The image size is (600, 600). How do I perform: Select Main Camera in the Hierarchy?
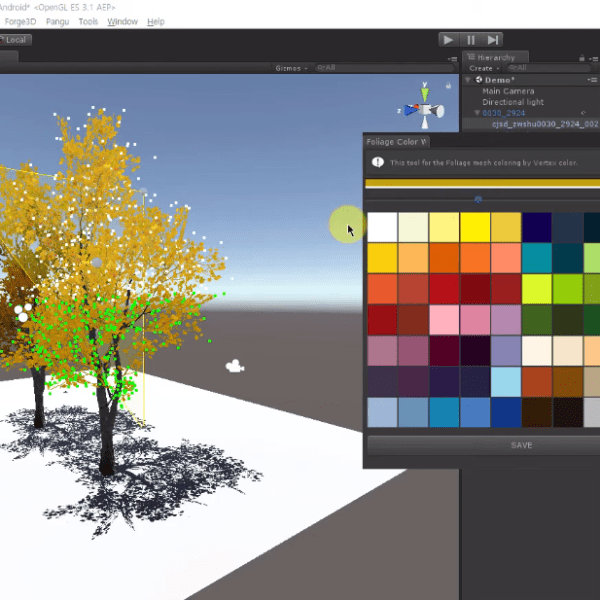[508, 91]
